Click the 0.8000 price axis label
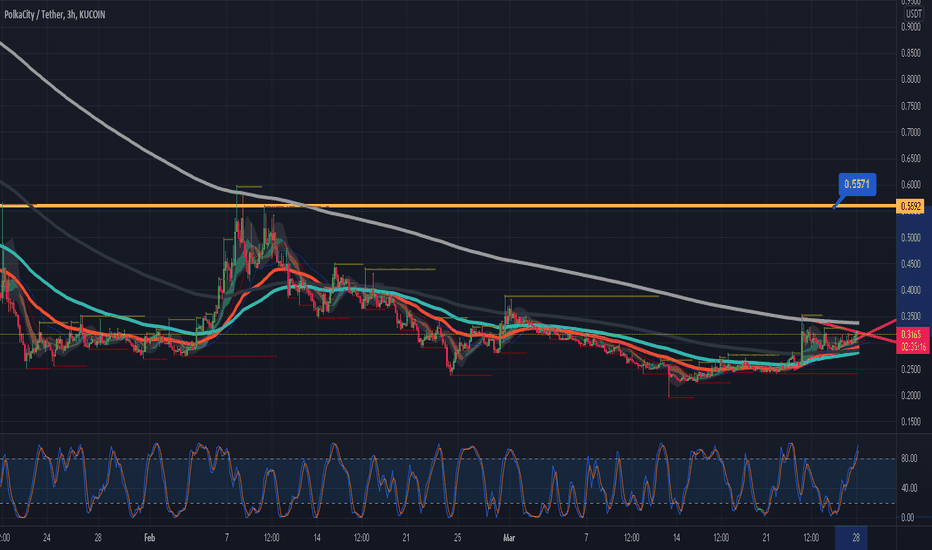Viewport: 932px width, 550px height. [x=911, y=79]
